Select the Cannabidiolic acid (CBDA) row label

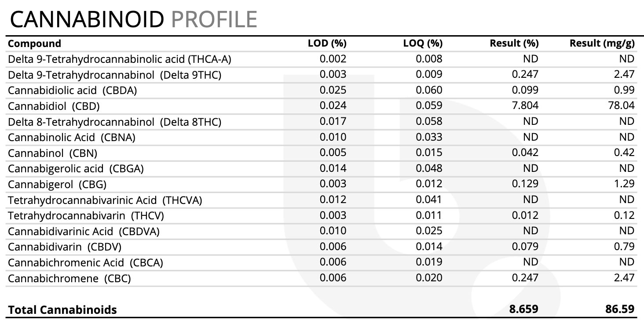[x=73, y=91]
